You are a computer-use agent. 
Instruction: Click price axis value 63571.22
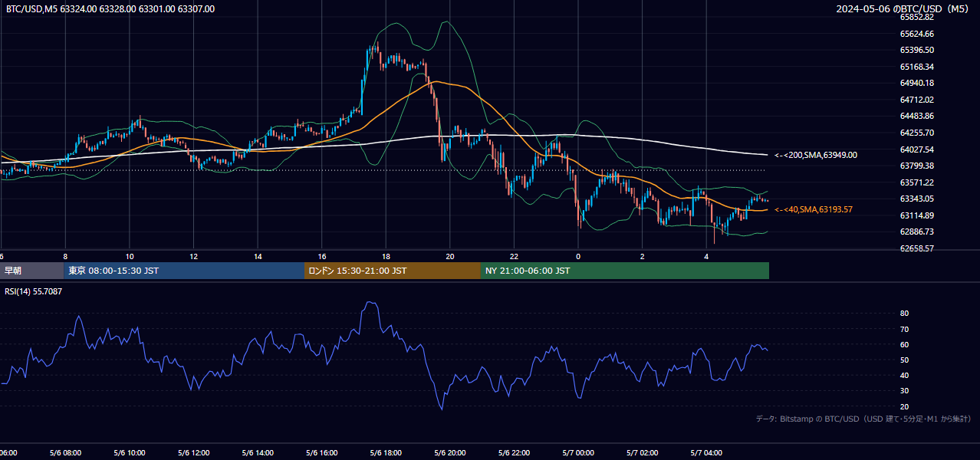pos(916,182)
